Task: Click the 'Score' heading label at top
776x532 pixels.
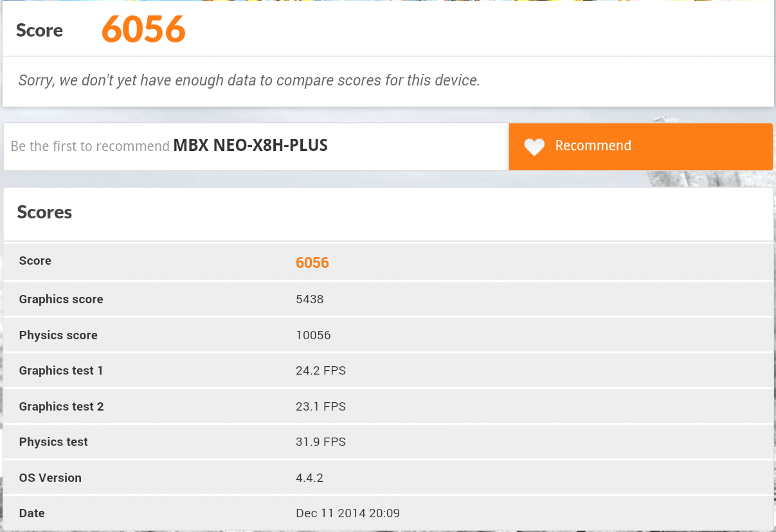Action: 39,30
